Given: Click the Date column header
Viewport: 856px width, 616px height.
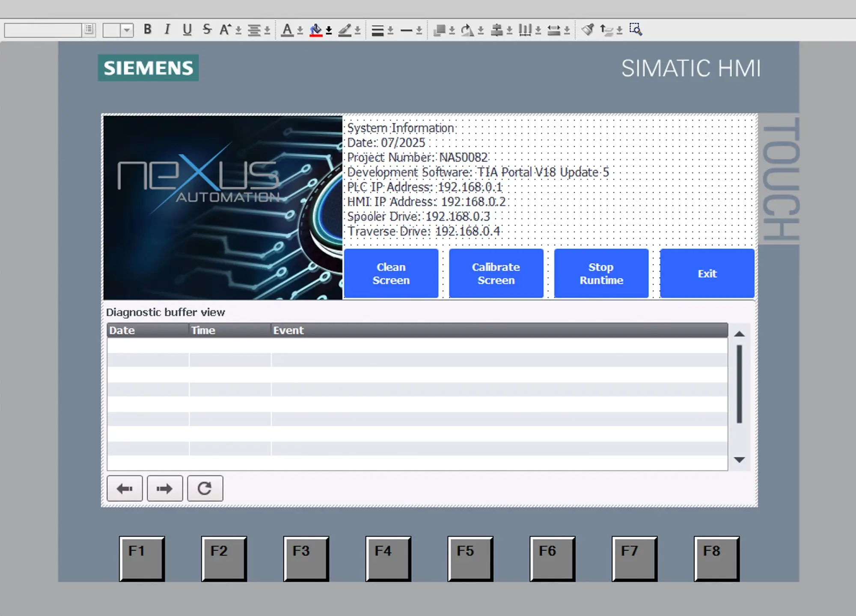Looking at the screenshot, I should click(147, 330).
